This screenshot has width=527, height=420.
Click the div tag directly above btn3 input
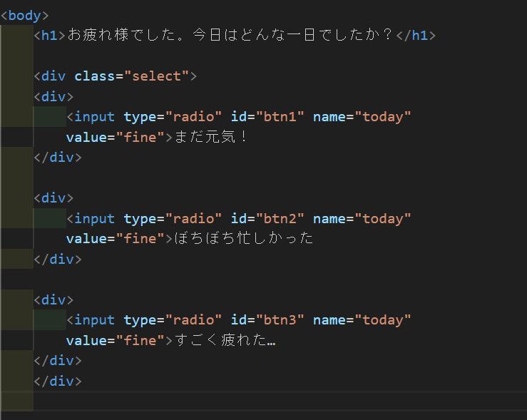(53, 300)
